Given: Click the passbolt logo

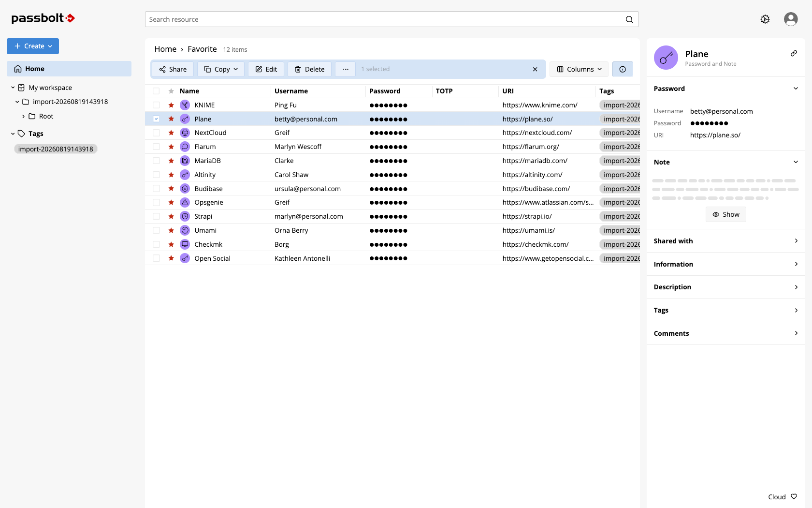Looking at the screenshot, I should (x=43, y=18).
